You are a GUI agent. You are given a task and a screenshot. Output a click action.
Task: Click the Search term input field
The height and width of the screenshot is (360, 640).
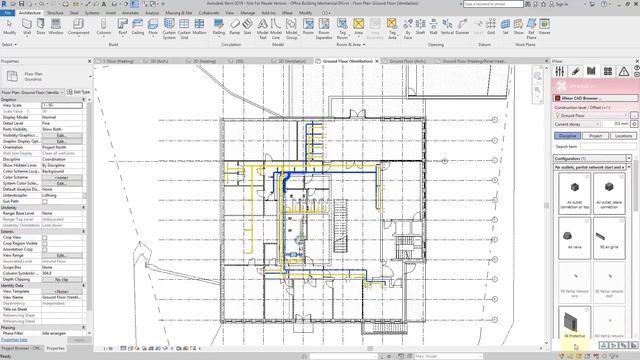point(608,146)
